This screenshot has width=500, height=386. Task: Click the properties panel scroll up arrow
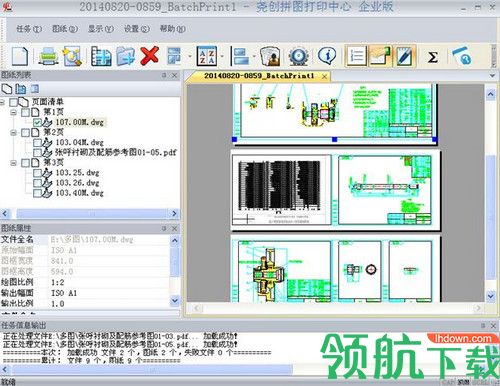tap(175, 240)
